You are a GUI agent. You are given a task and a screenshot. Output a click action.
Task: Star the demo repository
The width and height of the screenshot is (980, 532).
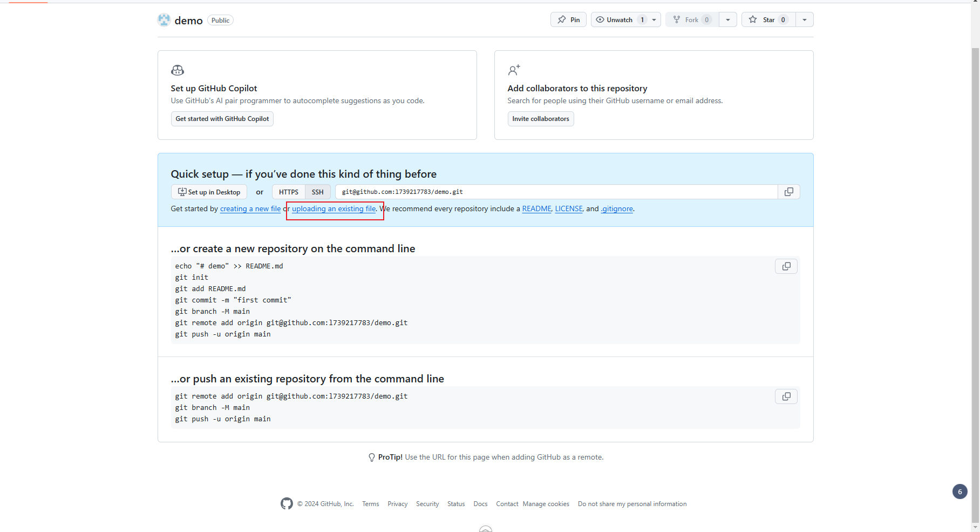click(768, 20)
